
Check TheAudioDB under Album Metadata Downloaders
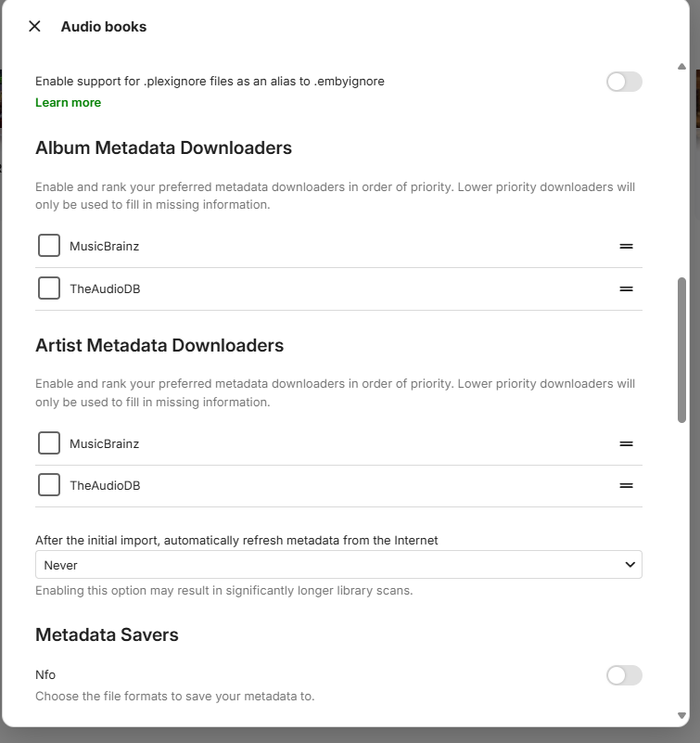pyautogui.click(x=49, y=288)
